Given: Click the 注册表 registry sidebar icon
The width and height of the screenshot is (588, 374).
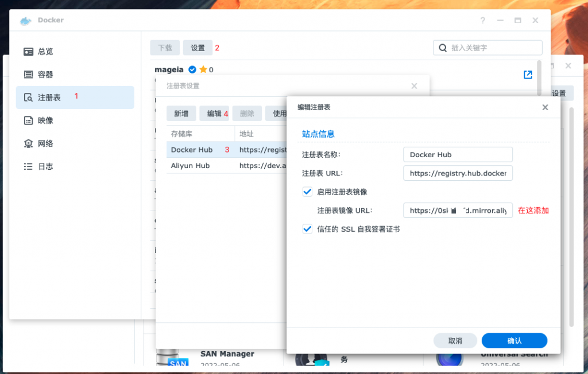Looking at the screenshot, I should point(29,98).
